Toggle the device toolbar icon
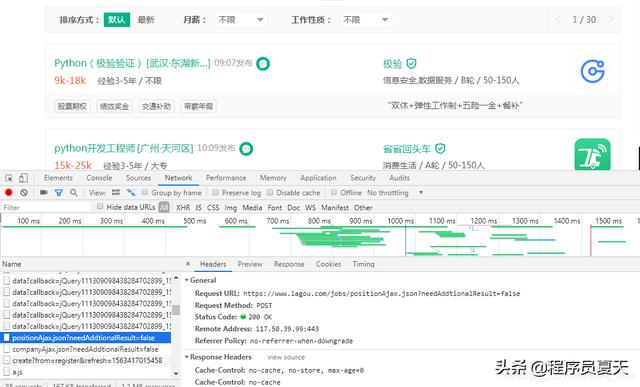Image resolution: width=640 pixels, height=387 pixels. click(23, 178)
